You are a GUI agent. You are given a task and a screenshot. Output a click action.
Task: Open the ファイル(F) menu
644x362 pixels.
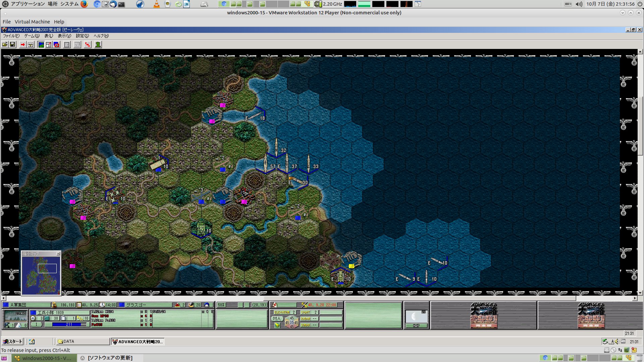(x=11, y=36)
